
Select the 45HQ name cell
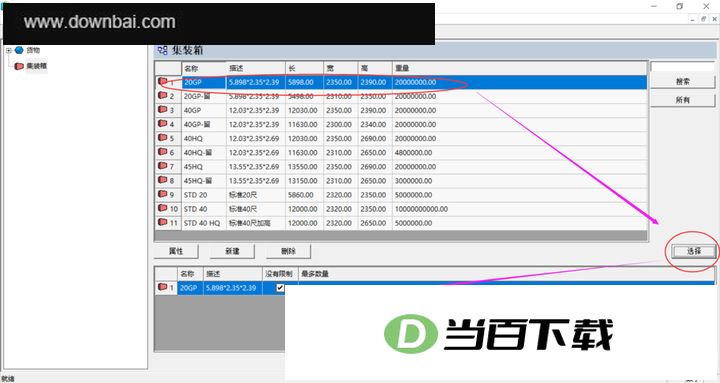(x=204, y=167)
